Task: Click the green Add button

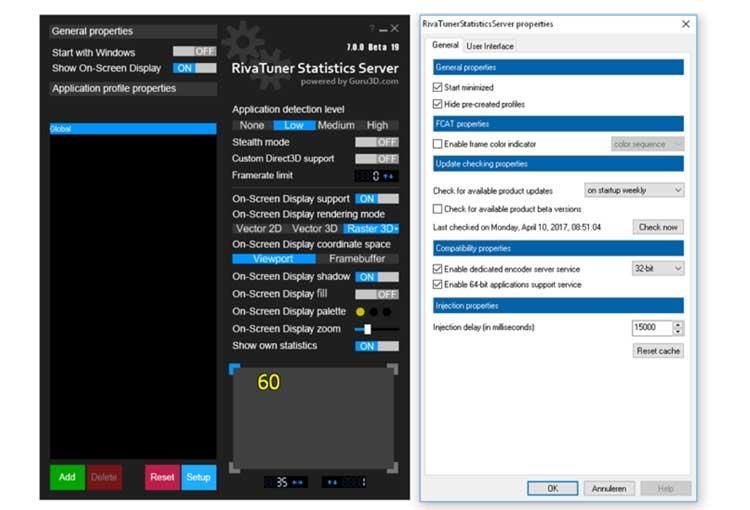Action: click(x=67, y=477)
